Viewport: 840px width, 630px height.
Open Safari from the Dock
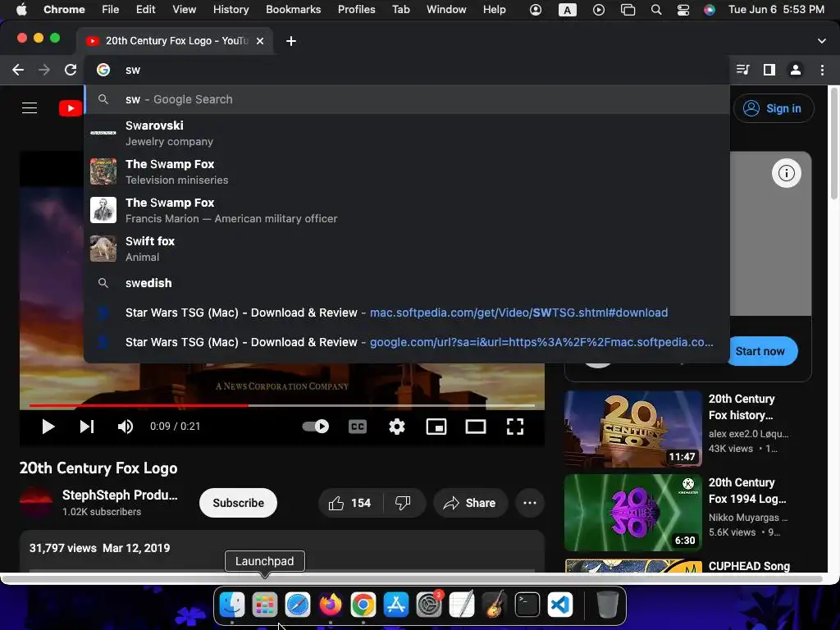tap(298, 605)
